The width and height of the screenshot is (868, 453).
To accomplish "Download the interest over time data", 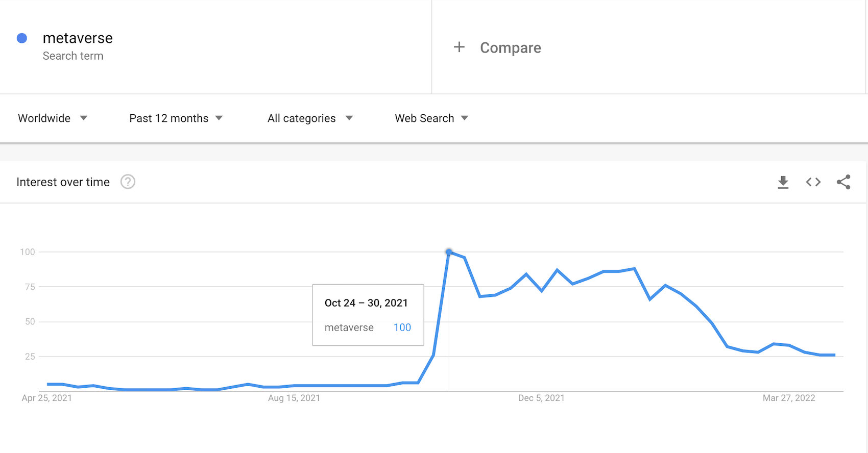I will pyautogui.click(x=783, y=182).
